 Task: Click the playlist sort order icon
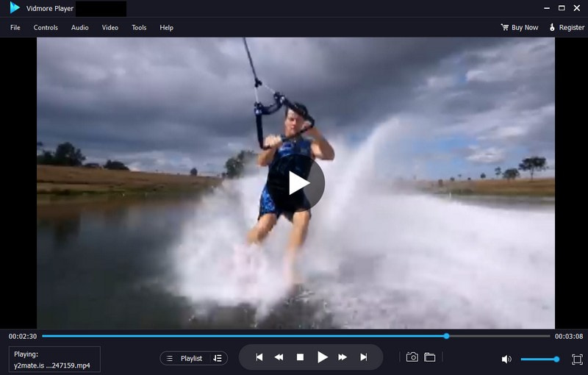(x=218, y=359)
